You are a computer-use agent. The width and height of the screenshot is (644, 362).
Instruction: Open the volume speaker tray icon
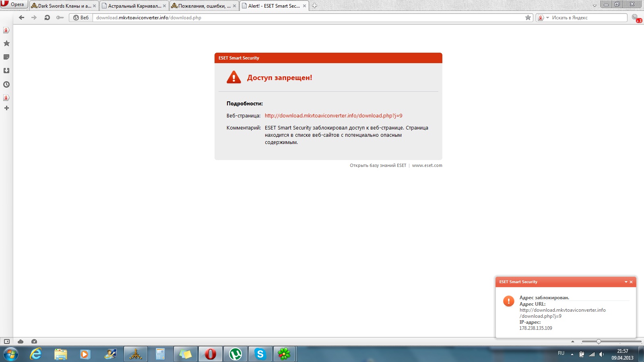click(601, 354)
